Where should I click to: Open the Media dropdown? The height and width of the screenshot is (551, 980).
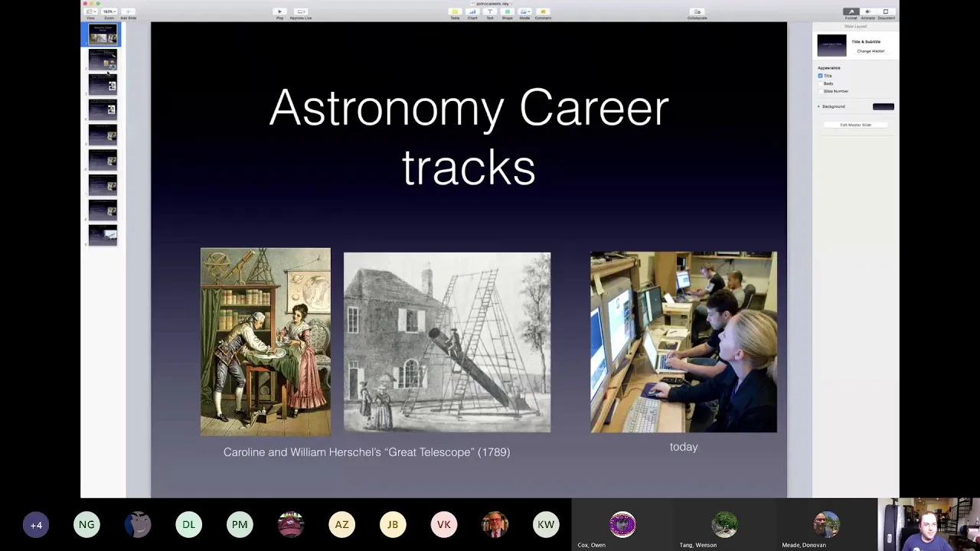(524, 13)
